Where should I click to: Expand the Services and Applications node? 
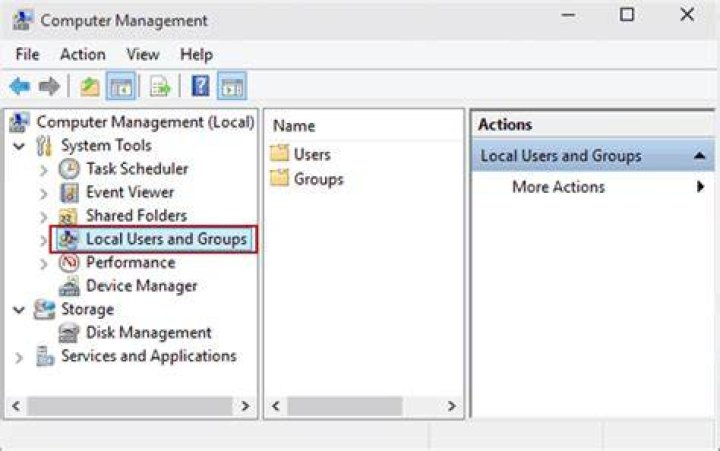[19, 357]
